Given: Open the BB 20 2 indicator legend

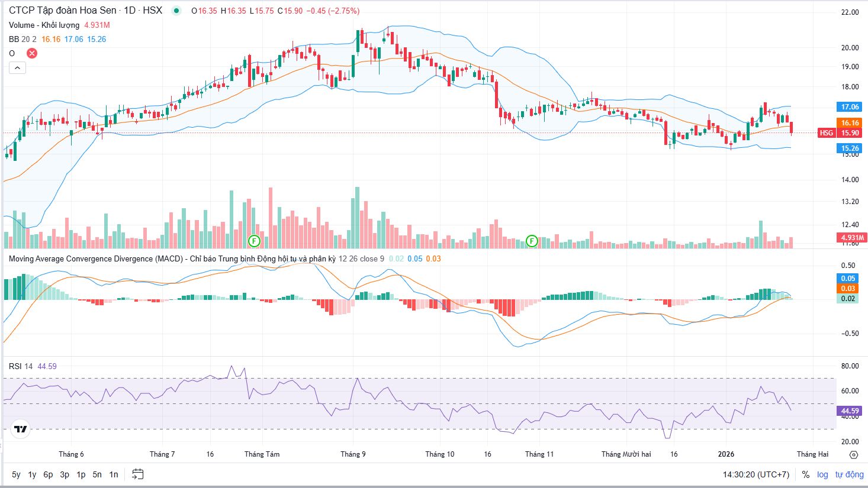Looking at the screenshot, I should pyautogui.click(x=22, y=39).
